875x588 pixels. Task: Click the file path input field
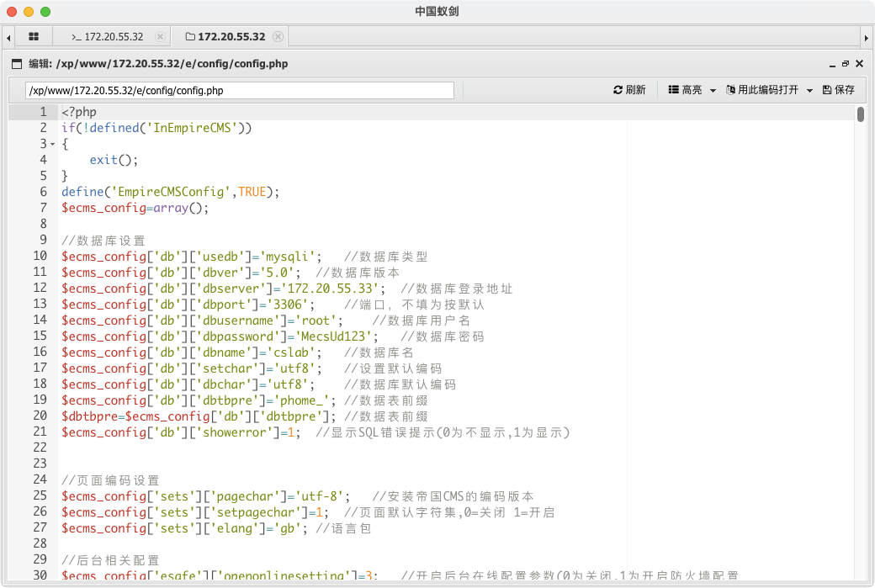(x=240, y=90)
